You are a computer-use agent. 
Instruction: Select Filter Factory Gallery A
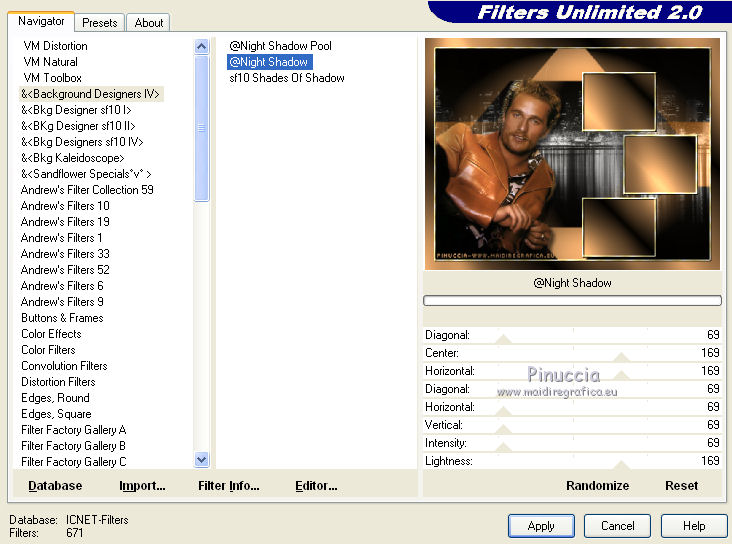coord(74,430)
